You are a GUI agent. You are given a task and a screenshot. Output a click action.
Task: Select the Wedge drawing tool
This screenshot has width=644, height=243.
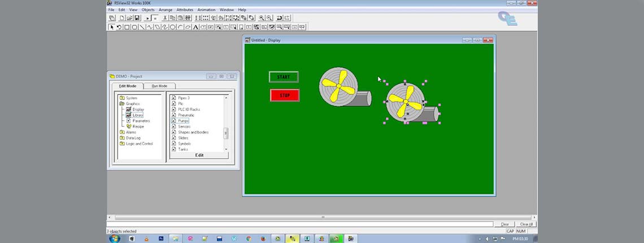coord(188,27)
